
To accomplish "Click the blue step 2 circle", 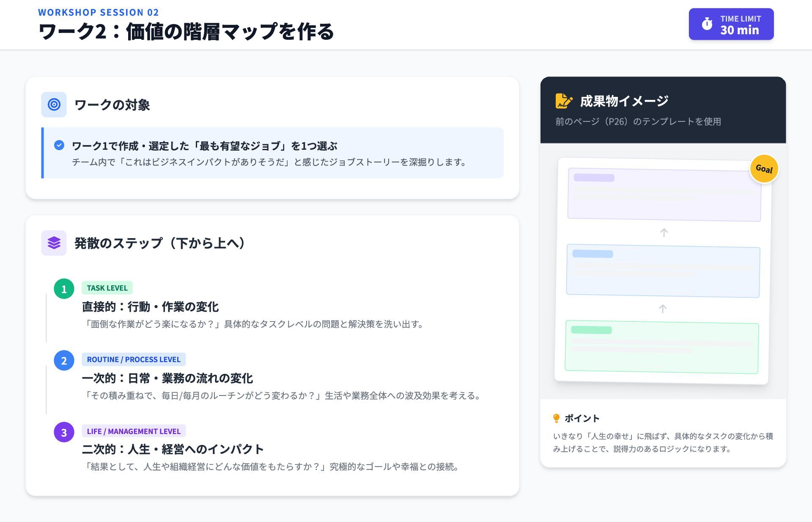I will coord(64,360).
